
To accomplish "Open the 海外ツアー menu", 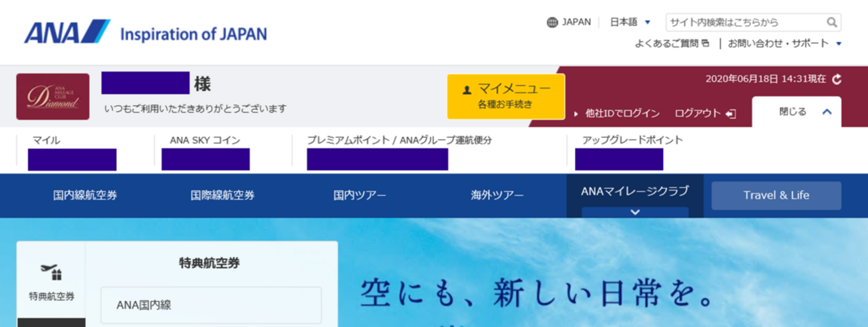I will point(497,195).
